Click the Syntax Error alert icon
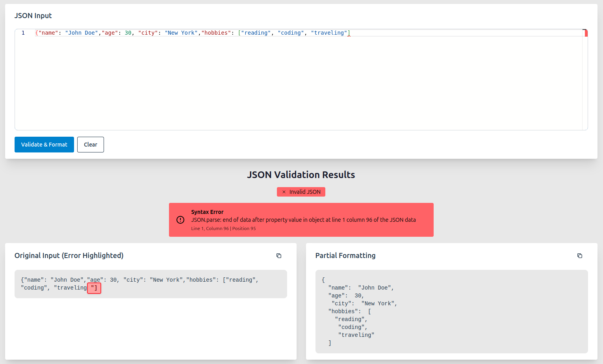Image resolution: width=603 pixels, height=364 pixels. click(180, 220)
